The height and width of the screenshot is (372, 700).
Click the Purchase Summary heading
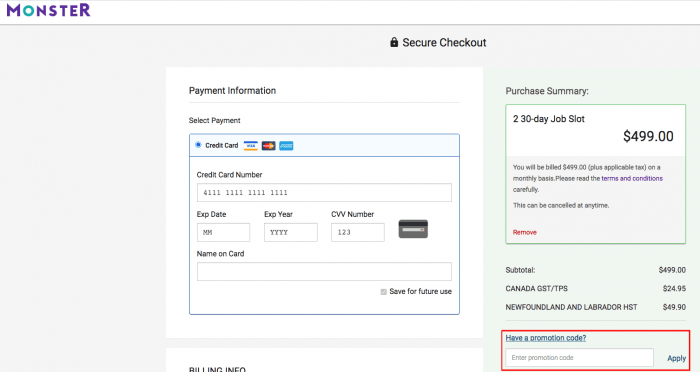click(x=547, y=91)
